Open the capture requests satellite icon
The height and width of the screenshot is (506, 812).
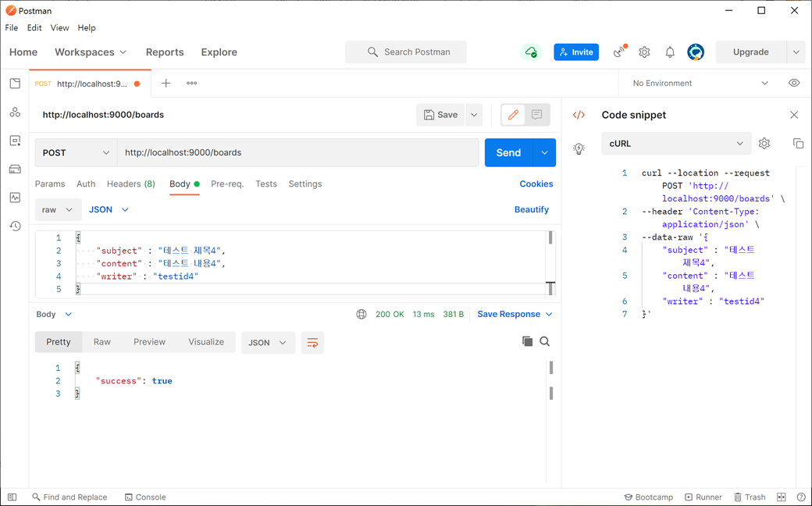click(x=620, y=52)
